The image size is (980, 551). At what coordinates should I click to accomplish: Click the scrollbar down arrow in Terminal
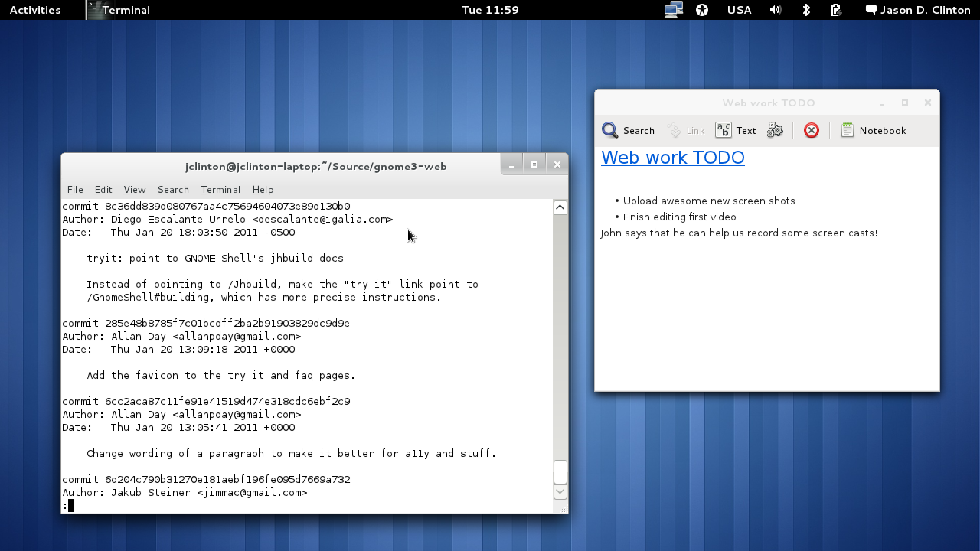tap(560, 492)
